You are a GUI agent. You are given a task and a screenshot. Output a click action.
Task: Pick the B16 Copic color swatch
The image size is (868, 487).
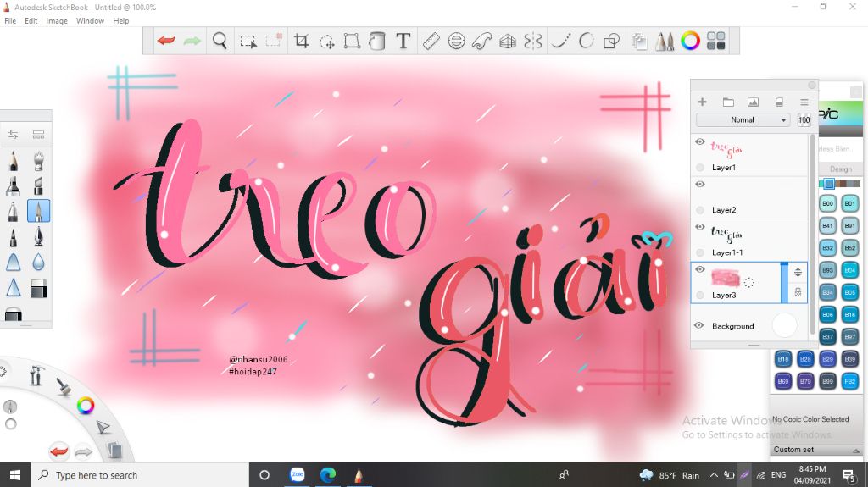pos(849,313)
